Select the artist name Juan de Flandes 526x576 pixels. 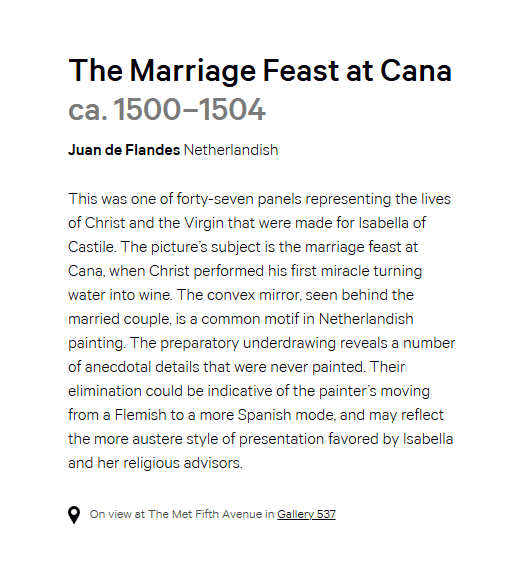124,150
